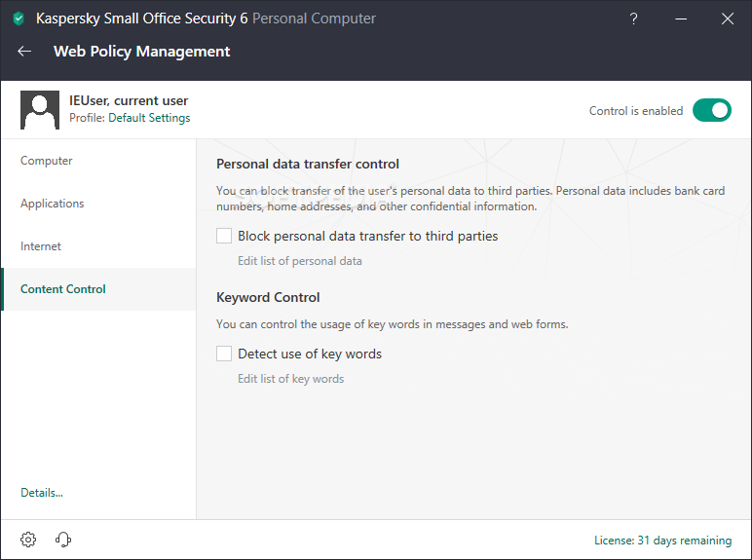Open the Details... link
This screenshot has height=560, width=752.
tap(42, 493)
